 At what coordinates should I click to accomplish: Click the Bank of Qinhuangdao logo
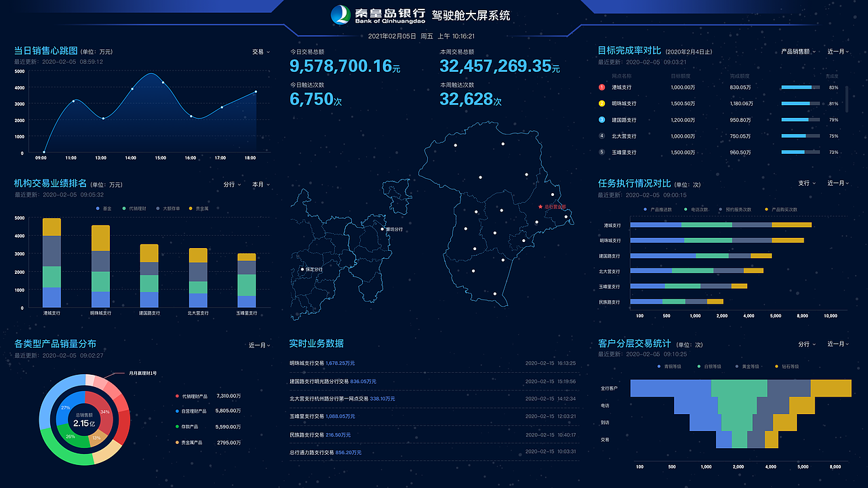tap(378, 15)
